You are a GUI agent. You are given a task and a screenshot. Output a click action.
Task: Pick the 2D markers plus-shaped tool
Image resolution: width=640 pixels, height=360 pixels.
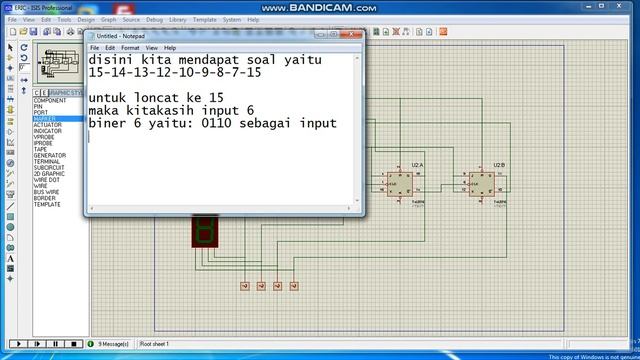coord(10,279)
